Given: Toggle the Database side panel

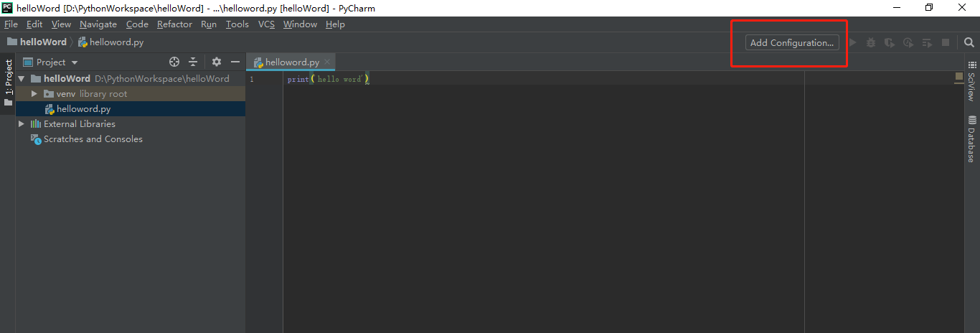Looking at the screenshot, I should click(x=971, y=139).
